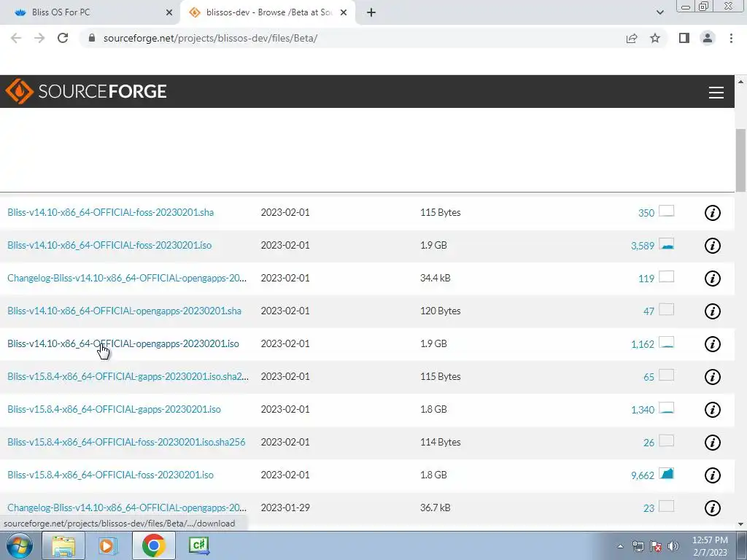Show info for Bliss-v15.8.4 foss .iso.sha256 file

point(712,443)
